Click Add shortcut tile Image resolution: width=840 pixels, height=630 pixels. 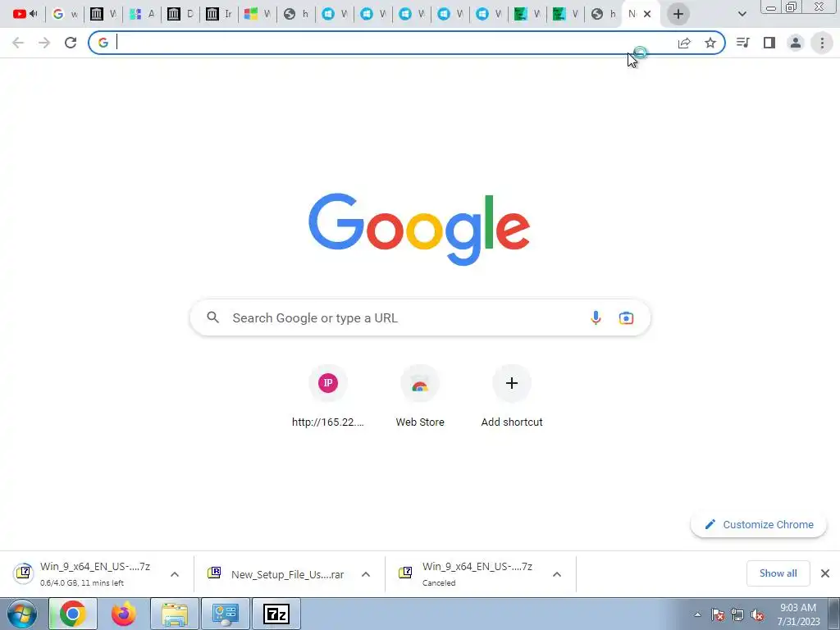pos(512,396)
